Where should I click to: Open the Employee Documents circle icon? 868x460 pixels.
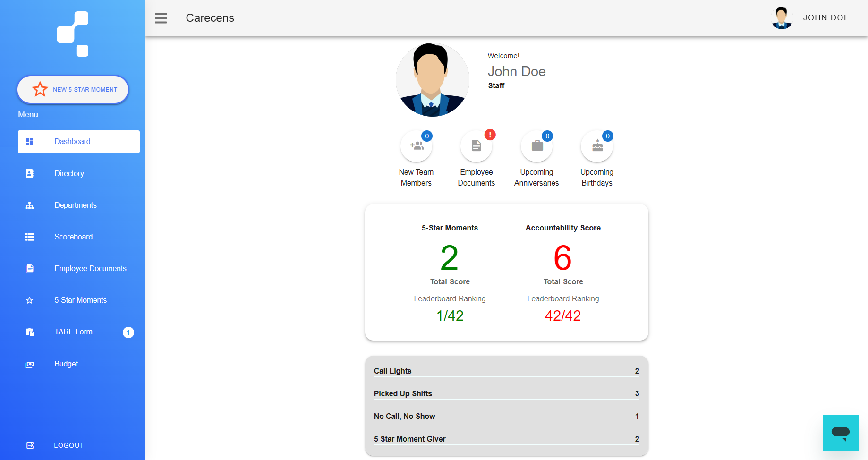[x=476, y=146]
